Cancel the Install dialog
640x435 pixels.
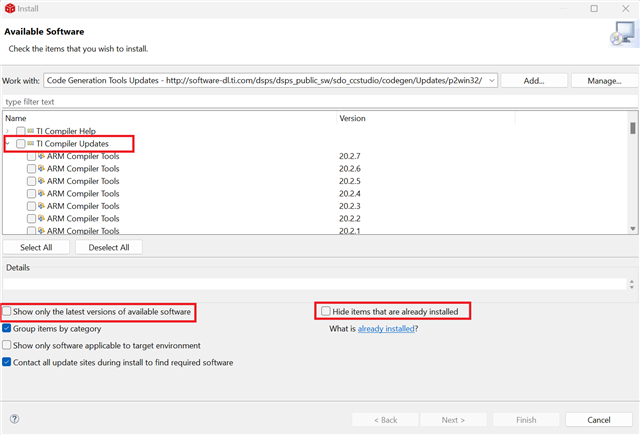click(x=599, y=419)
